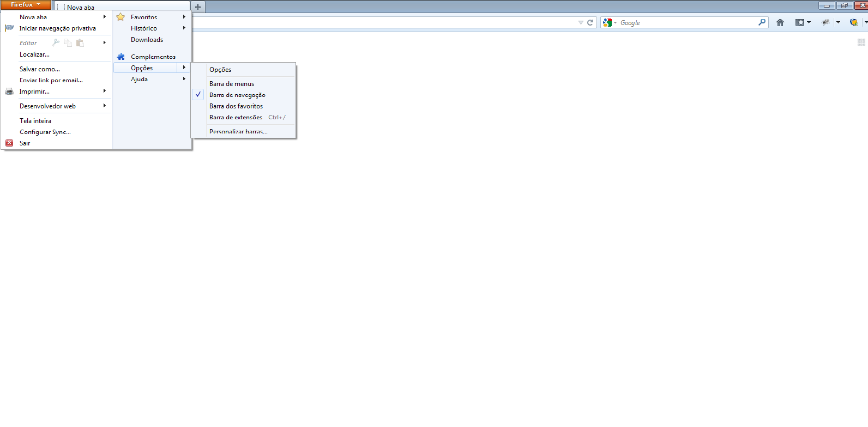This screenshot has height=427, width=868.
Task: Choose Iniciar navegação privativa
Action: tap(57, 28)
